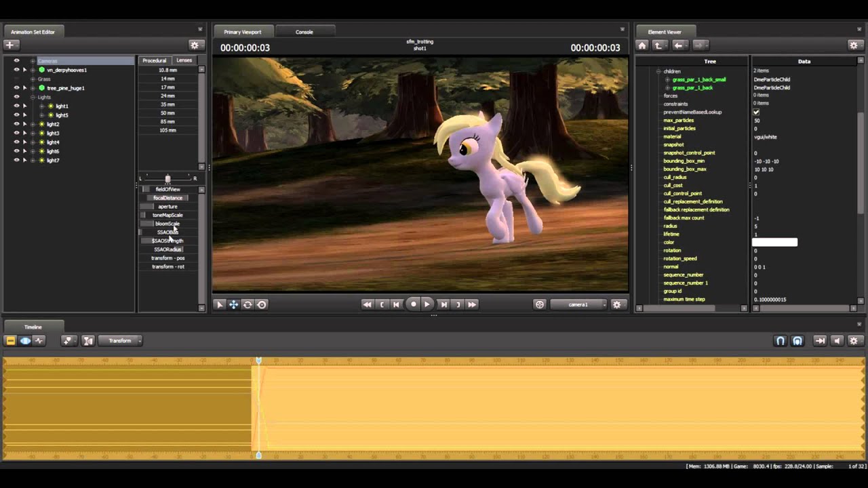Activate the rotate manipulator tool
868x488 pixels.
(x=248, y=304)
